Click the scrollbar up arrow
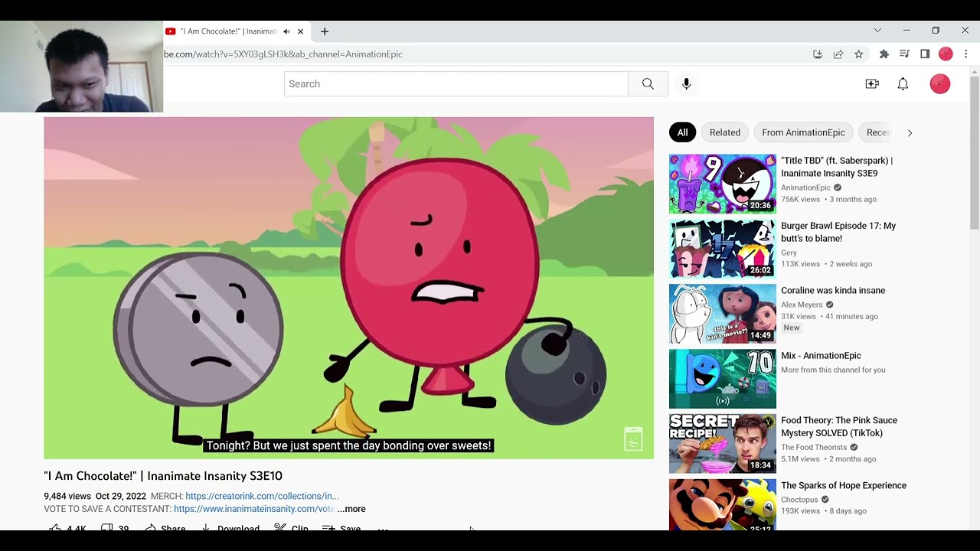 pyautogui.click(x=974, y=72)
